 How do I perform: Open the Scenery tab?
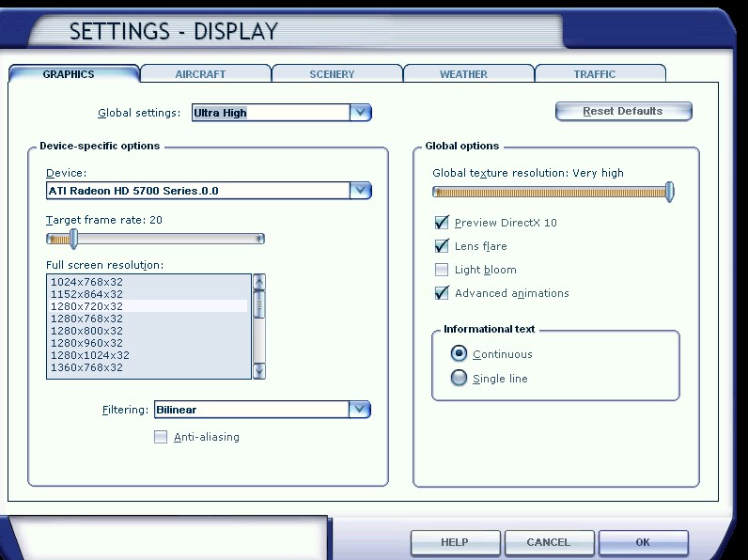click(x=332, y=74)
